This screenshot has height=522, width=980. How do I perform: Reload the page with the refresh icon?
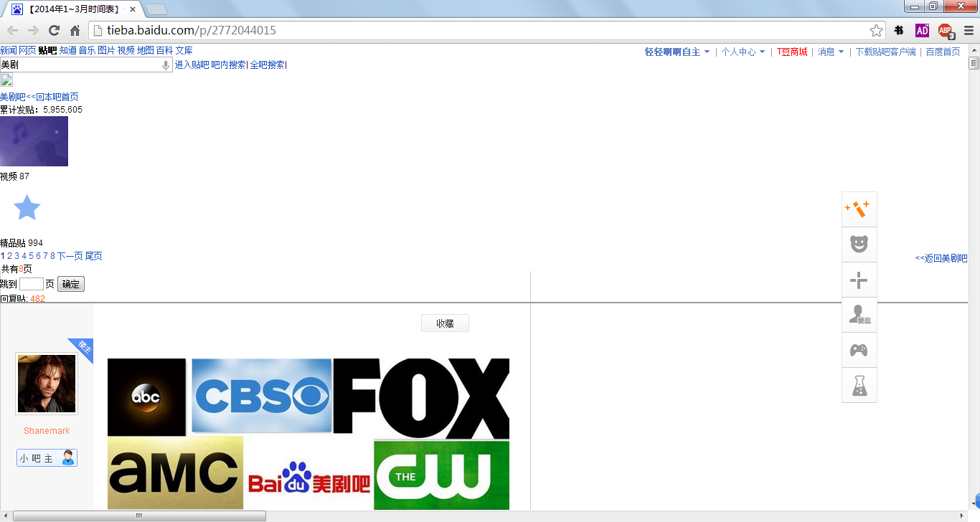tap(54, 30)
